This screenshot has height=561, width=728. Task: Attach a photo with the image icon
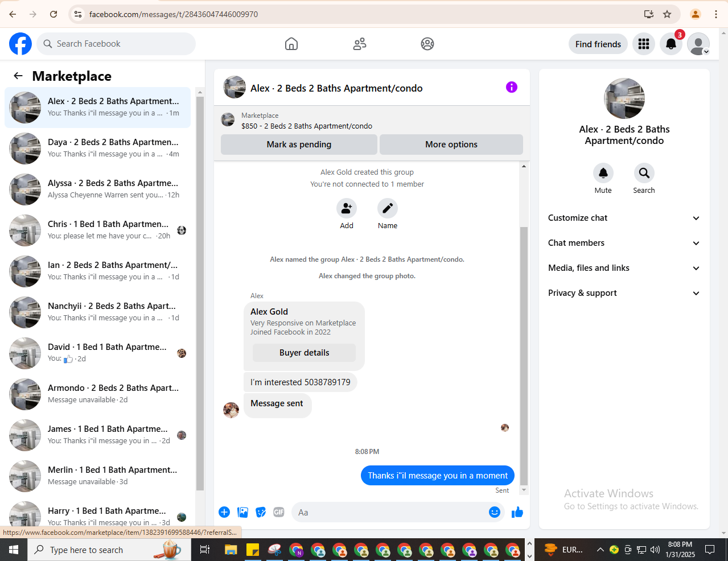243,512
